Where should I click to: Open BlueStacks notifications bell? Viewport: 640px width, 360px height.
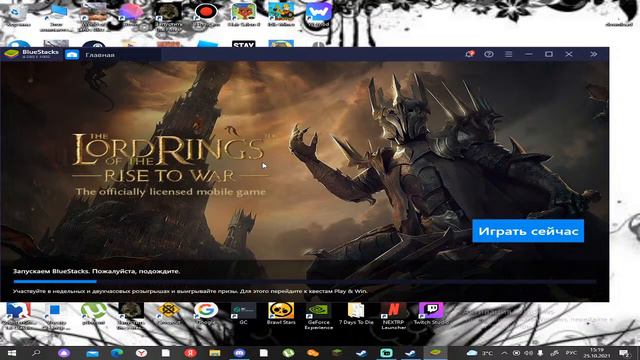(469, 54)
